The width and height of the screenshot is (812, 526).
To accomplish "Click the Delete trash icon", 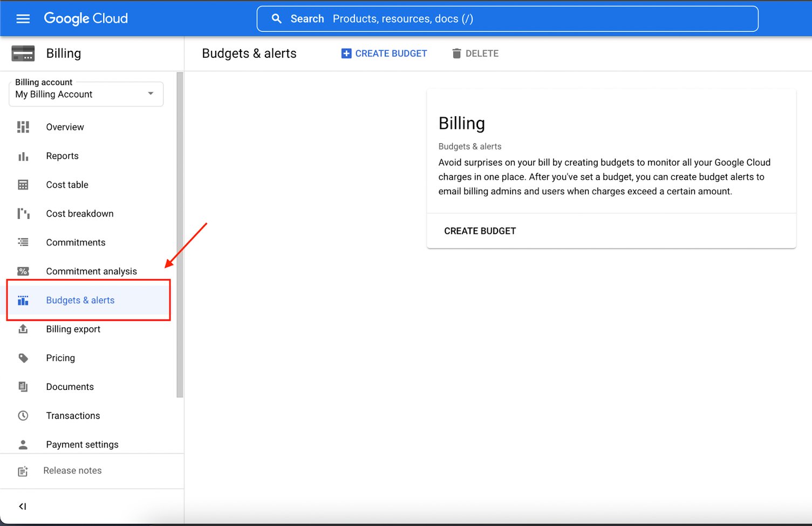I will [457, 53].
